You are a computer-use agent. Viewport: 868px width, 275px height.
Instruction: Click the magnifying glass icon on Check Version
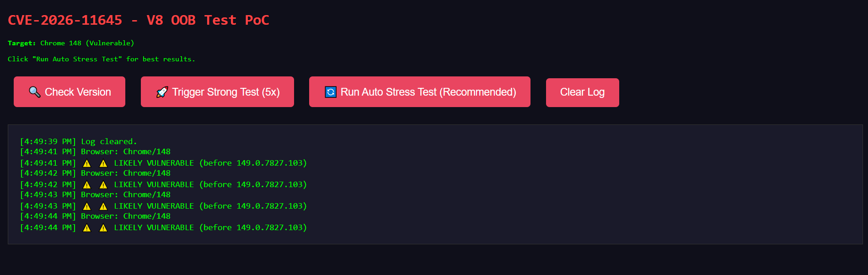click(x=35, y=92)
